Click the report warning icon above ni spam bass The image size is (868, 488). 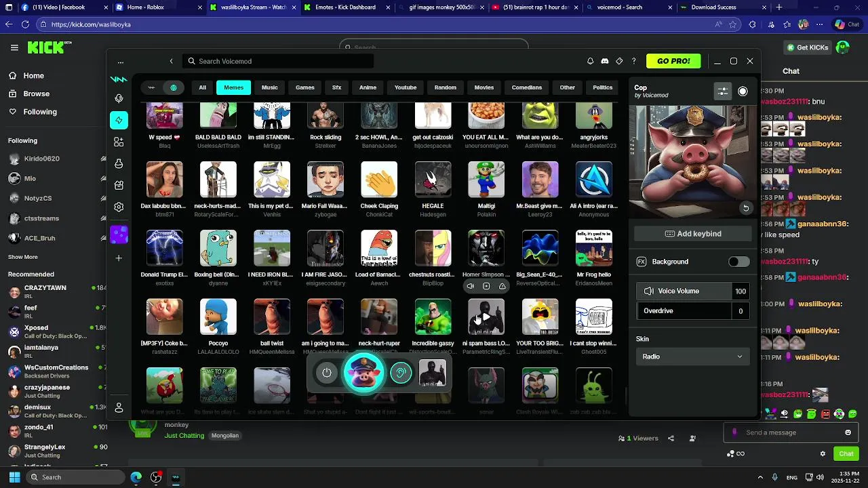click(502, 286)
